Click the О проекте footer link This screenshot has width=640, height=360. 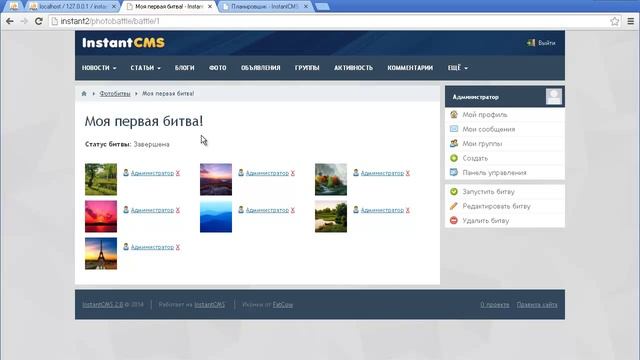point(495,304)
